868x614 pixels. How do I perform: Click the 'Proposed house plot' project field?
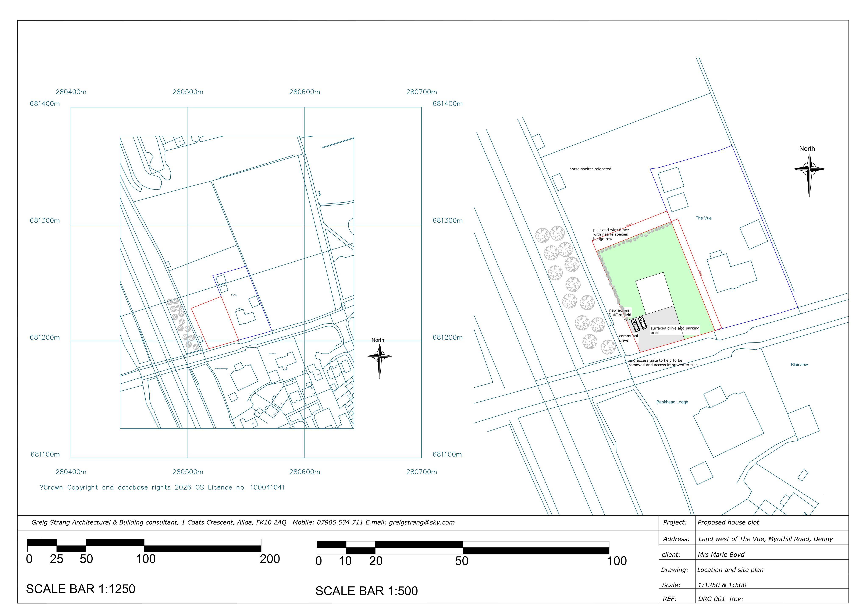point(728,522)
